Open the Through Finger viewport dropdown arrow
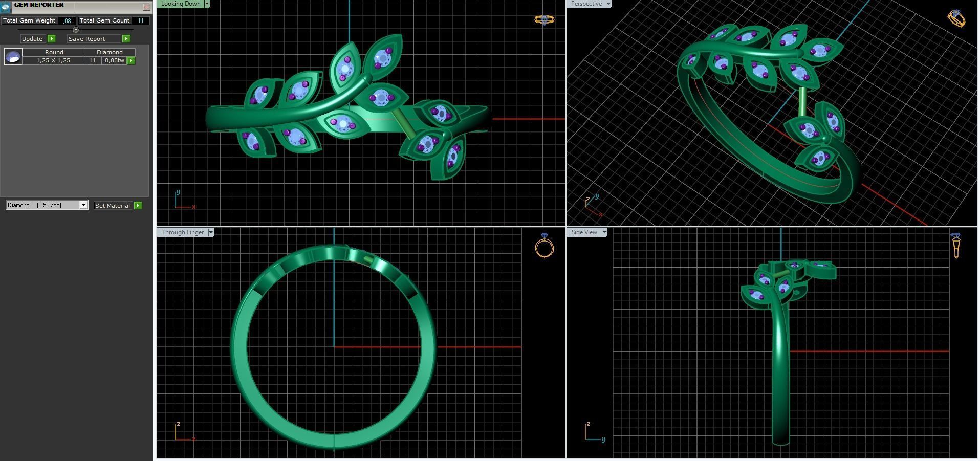This screenshot has height=461, width=980. (211, 232)
